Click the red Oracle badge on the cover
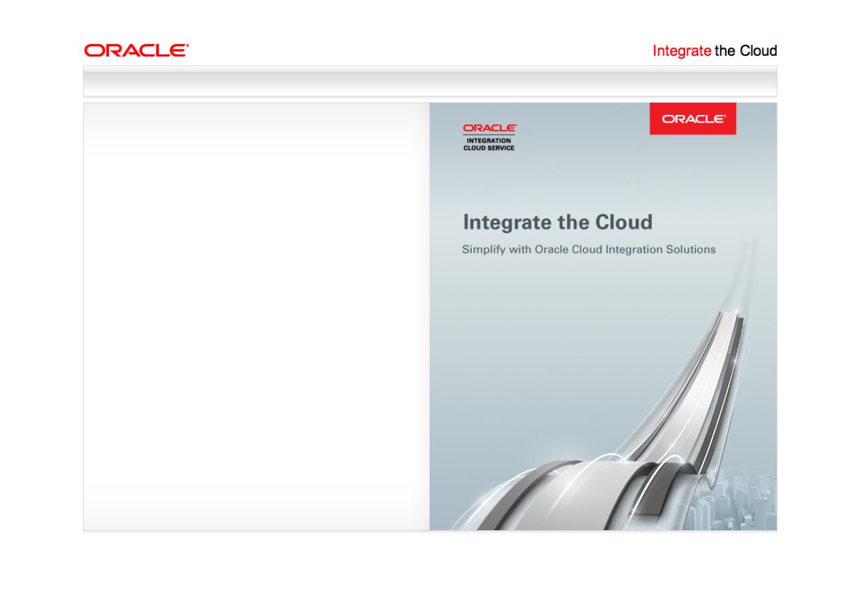Image resolution: width=868 pixels, height=603 pixels. (x=693, y=119)
